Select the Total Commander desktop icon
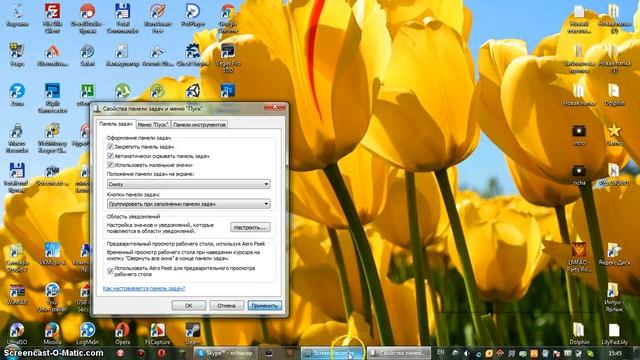 pos(122,18)
